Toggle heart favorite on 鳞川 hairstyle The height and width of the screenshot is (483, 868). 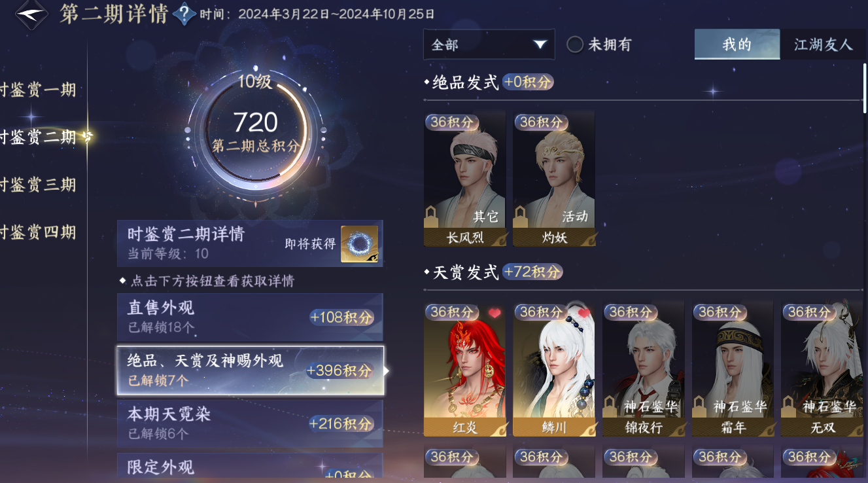click(584, 313)
